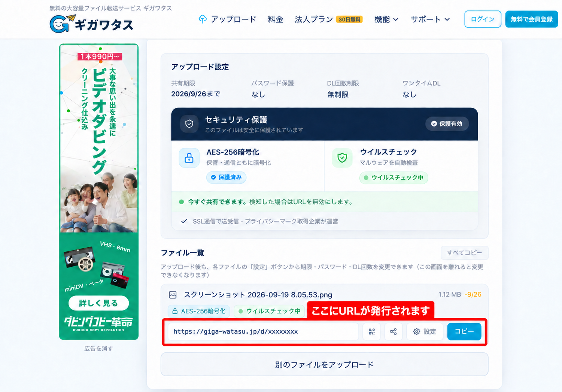Open the 機能 dropdown menu

point(386,19)
